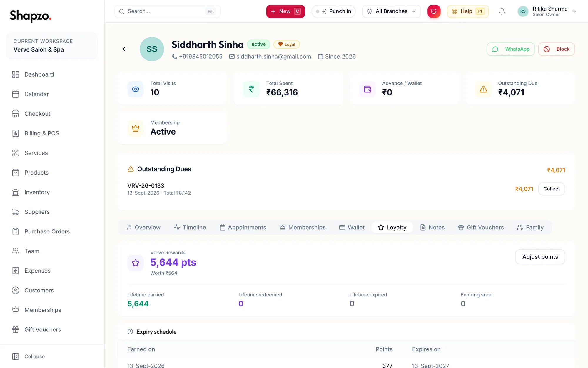Click the Help button

tap(468, 11)
